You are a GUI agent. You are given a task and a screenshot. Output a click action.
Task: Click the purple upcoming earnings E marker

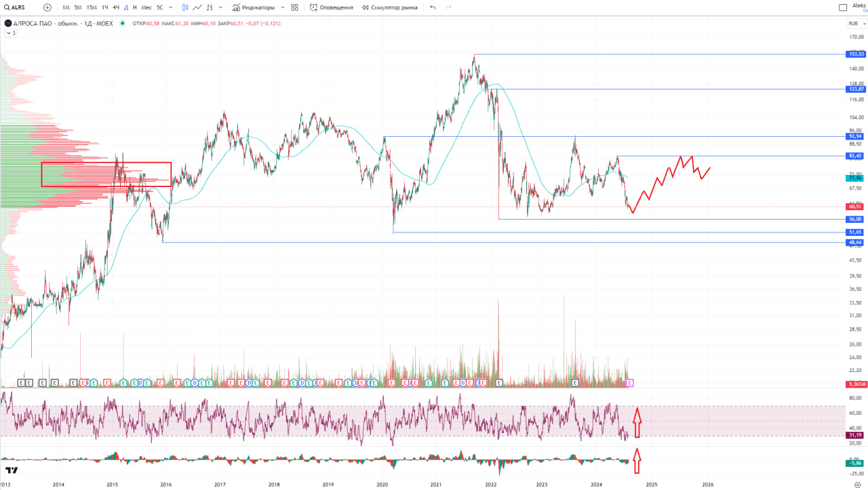(x=630, y=383)
